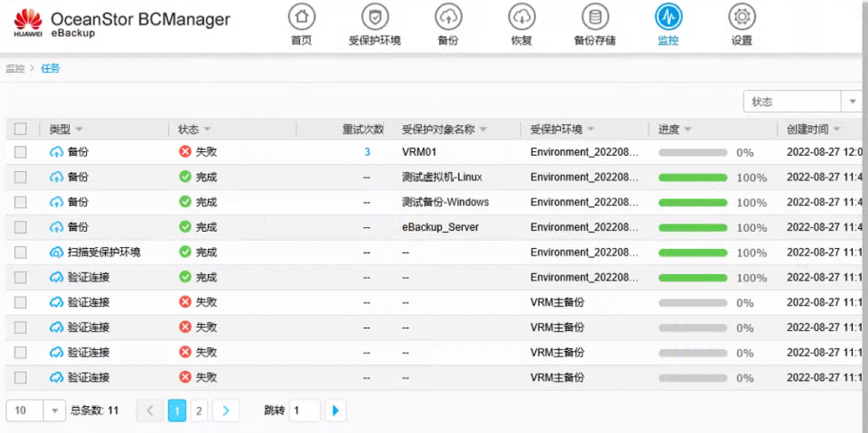This screenshot has height=433, width=868.
Task: Open the 首页 home icon
Action: pyautogui.click(x=302, y=17)
